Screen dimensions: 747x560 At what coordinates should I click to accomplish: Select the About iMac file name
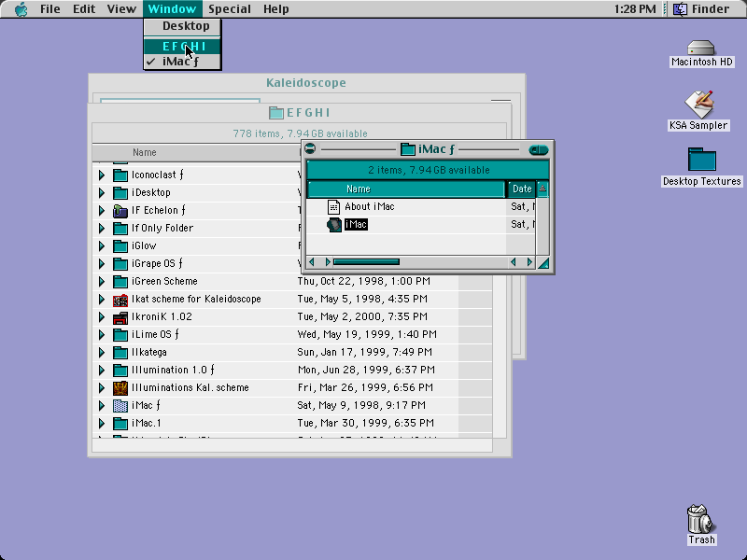tap(370, 206)
